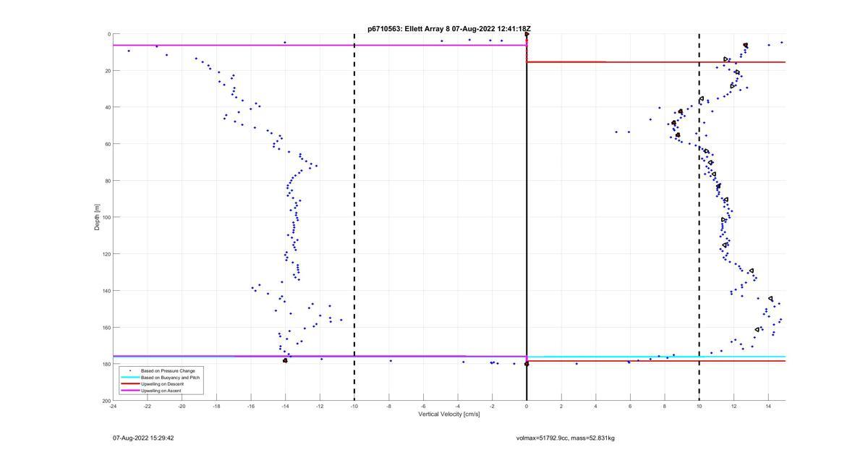The height and width of the screenshot is (450, 868).
Task: Select the 'Vertical Velocity [cm/s]' x-axis label
Action: pos(449,414)
